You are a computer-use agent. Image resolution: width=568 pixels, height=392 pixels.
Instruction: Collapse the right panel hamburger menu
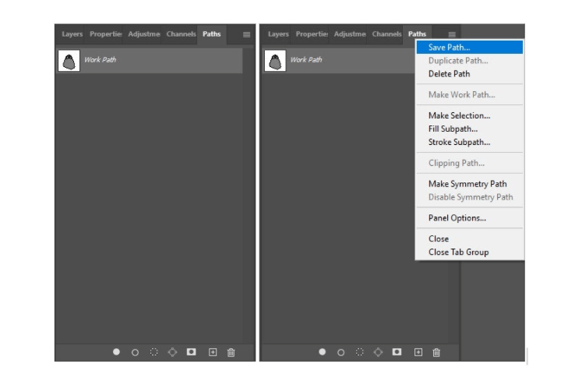(x=452, y=34)
